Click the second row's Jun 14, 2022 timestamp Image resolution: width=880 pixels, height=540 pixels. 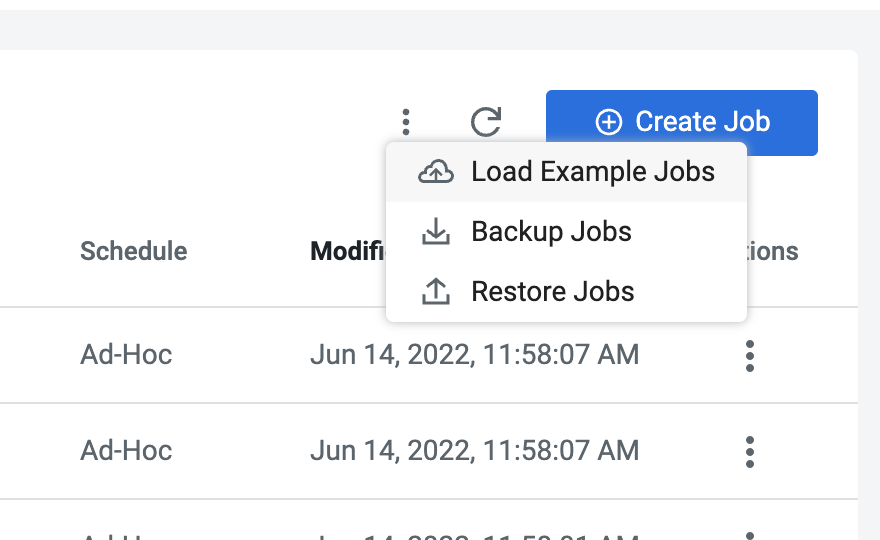coord(474,451)
